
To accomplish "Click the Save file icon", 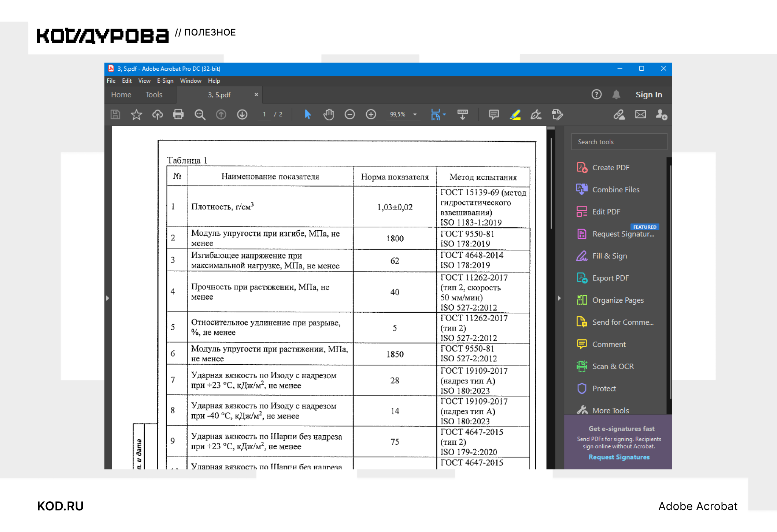I will pyautogui.click(x=115, y=115).
